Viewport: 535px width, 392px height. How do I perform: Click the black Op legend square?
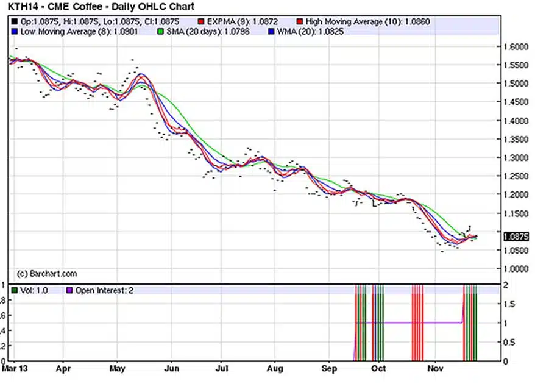(15, 21)
